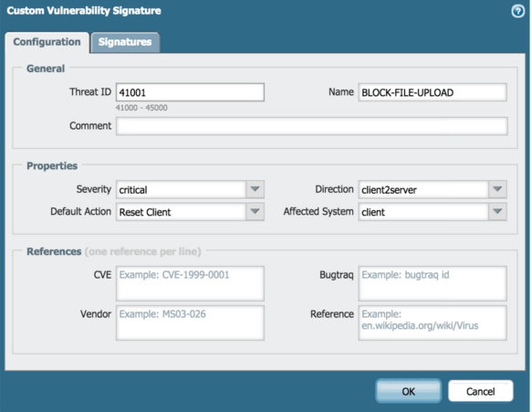Open the Direction dropdown arrow

(x=497, y=189)
